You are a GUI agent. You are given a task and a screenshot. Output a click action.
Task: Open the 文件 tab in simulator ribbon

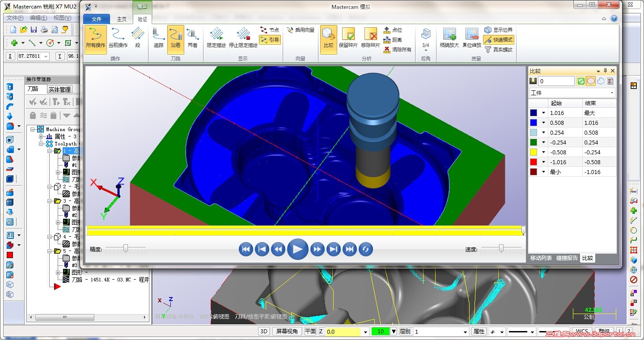click(x=97, y=19)
